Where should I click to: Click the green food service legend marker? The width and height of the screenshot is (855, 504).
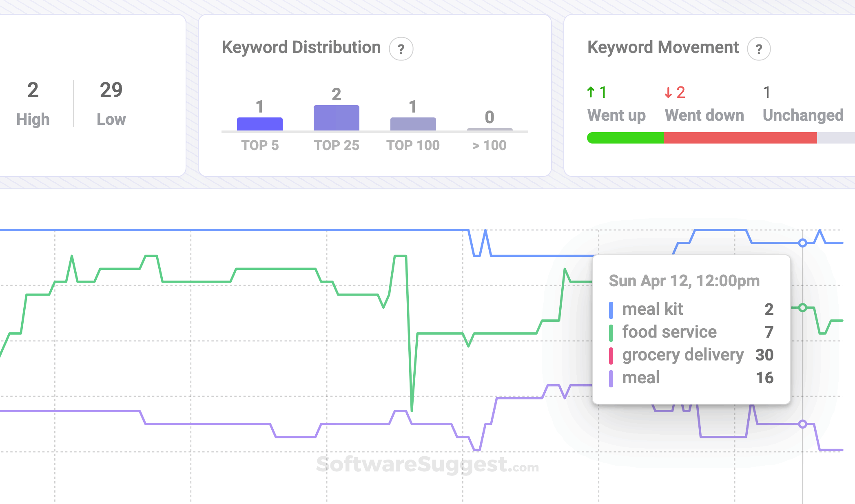tap(611, 332)
